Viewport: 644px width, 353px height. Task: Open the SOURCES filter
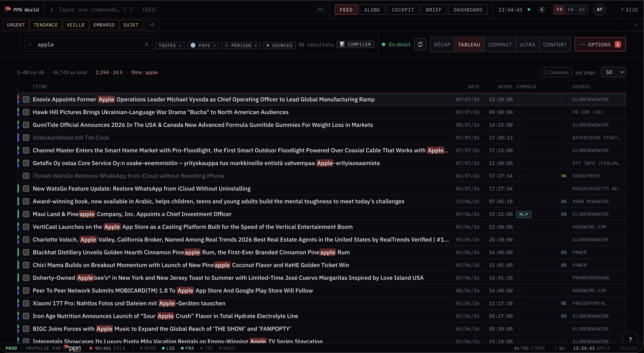click(x=279, y=45)
